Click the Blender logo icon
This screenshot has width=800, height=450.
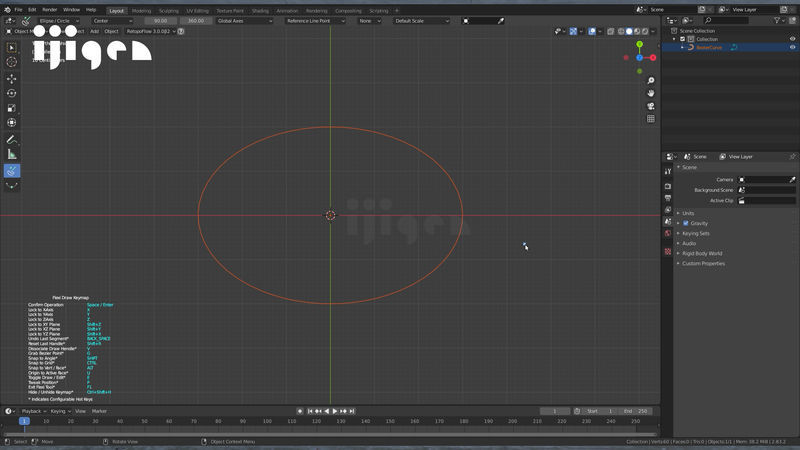[x=7, y=10]
